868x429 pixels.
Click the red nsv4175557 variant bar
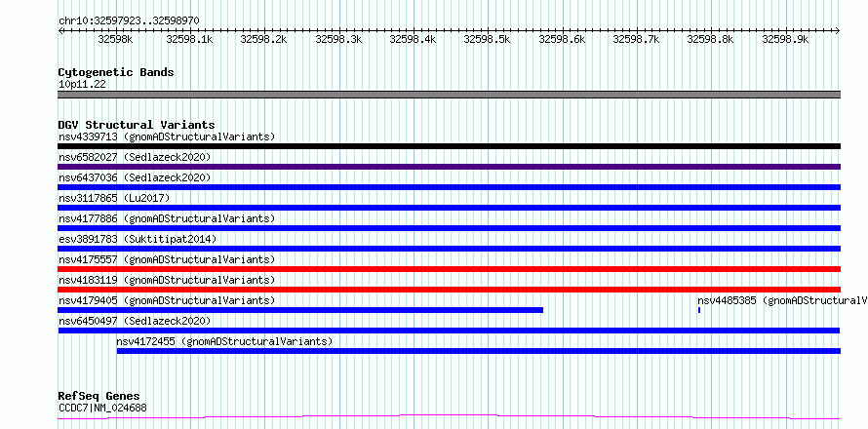(x=450, y=269)
